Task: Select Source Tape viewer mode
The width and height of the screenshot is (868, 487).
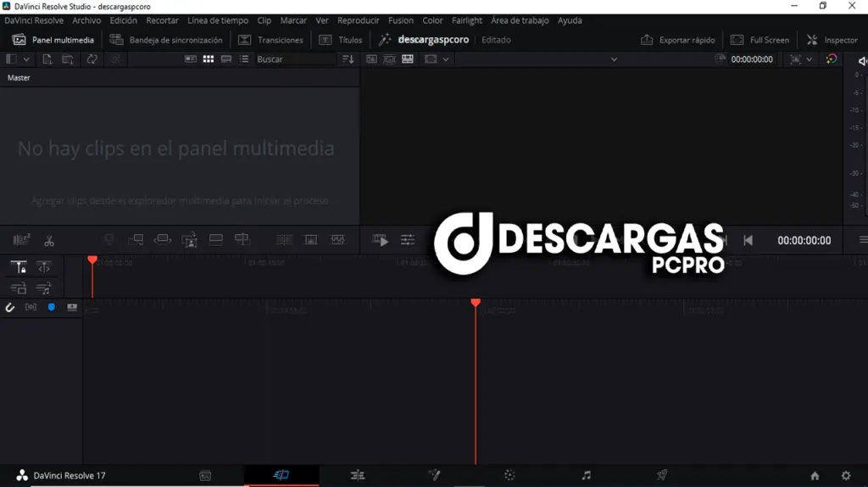Action: point(390,59)
